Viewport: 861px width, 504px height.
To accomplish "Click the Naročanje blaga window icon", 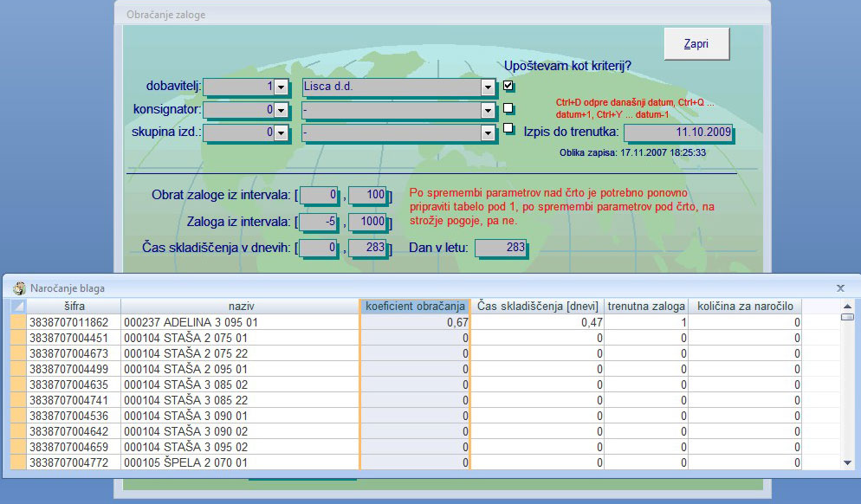I will point(18,288).
